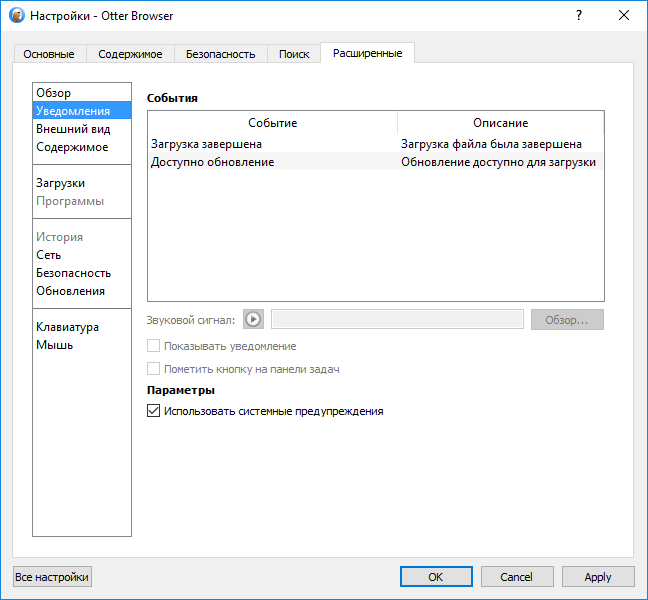Select Клавиатура in the sidebar
Viewport: 648px width, 600px height.
pyautogui.click(x=82, y=327)
